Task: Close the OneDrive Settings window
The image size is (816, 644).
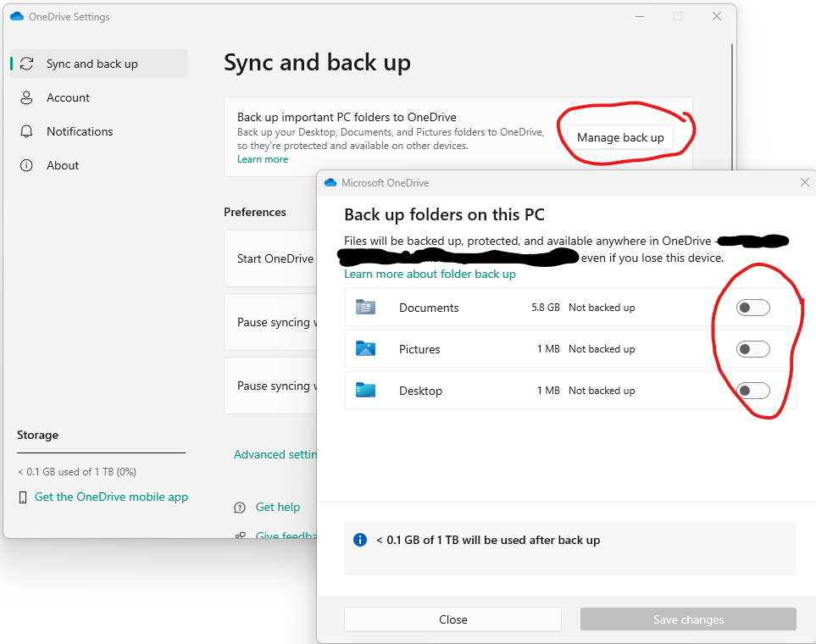Action: (717, 17)
